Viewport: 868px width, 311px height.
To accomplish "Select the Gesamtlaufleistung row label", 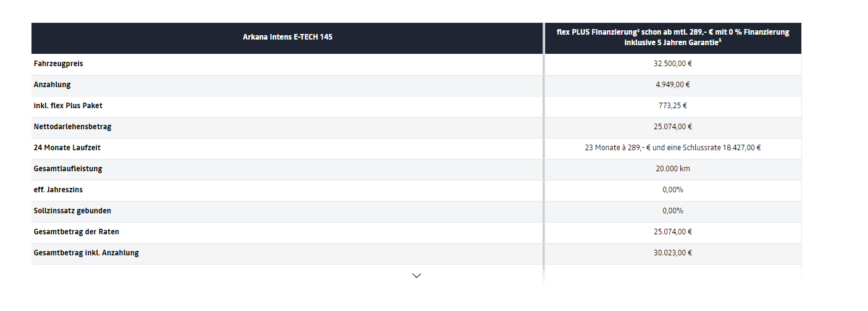I will (x=68, y=169).
